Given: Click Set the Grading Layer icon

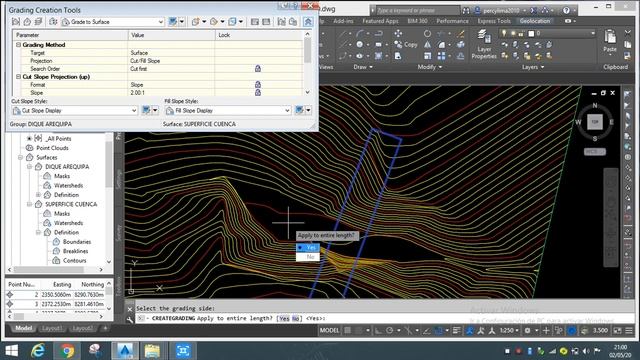Looking at the screenshot, I should click(39, 22).
